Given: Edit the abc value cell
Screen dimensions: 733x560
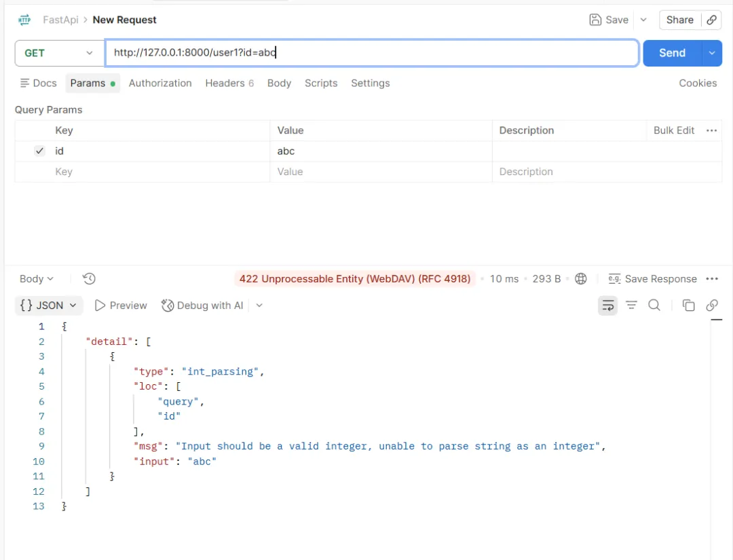Looking at the screenshot, I should [x=381, y=151].
